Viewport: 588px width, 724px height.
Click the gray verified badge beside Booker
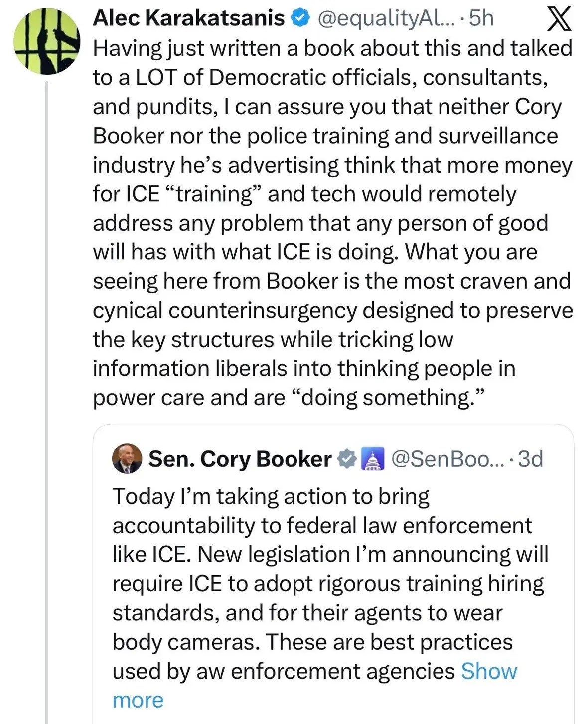[x=347, y=459]
